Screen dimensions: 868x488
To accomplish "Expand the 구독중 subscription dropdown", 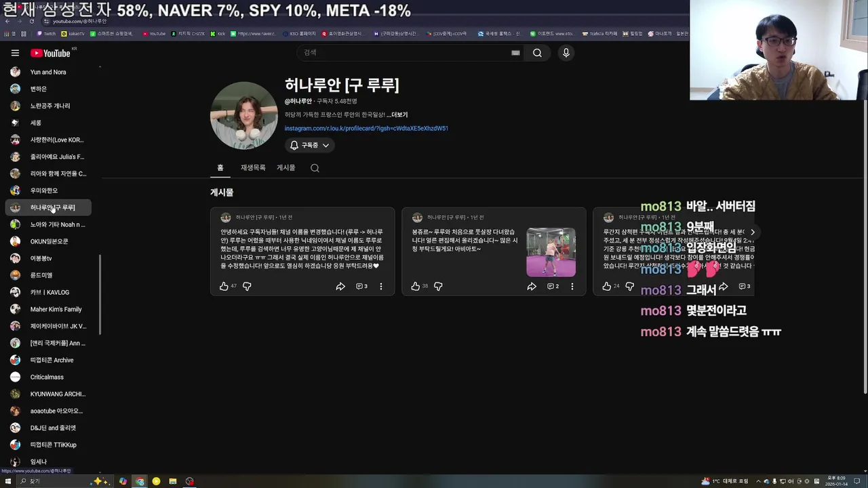I will pos(310,145).
